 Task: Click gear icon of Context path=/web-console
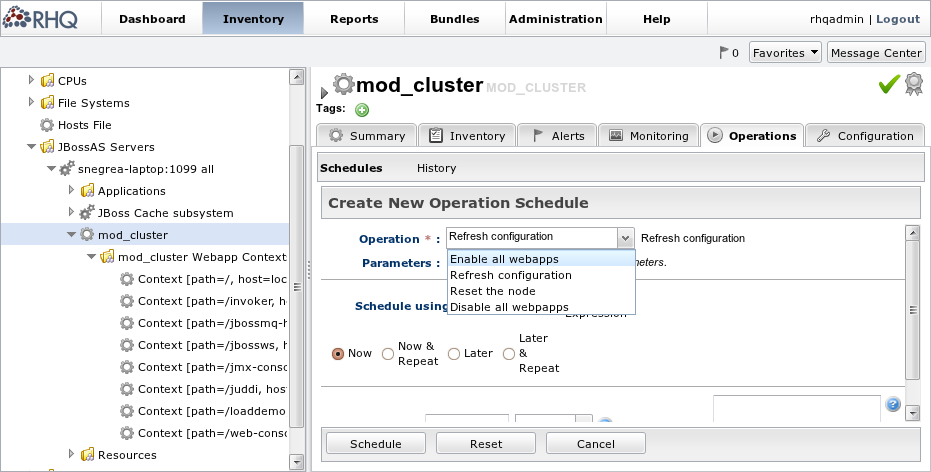click(127, 433)
